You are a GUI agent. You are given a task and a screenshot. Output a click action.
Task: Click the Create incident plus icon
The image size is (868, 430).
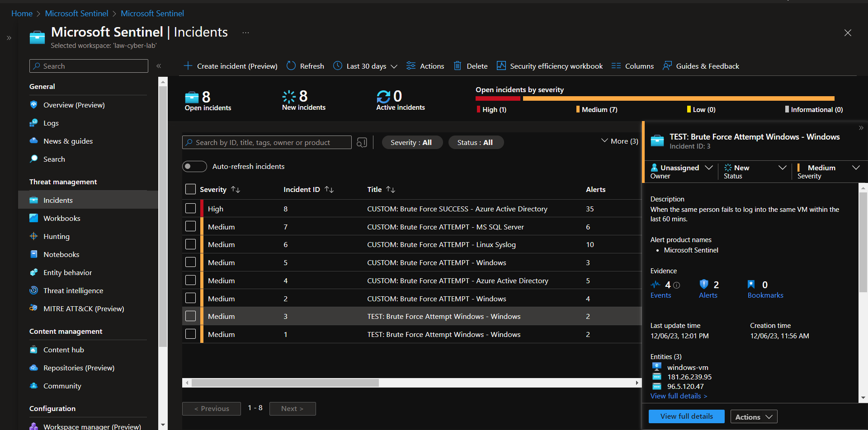(188, 66)
